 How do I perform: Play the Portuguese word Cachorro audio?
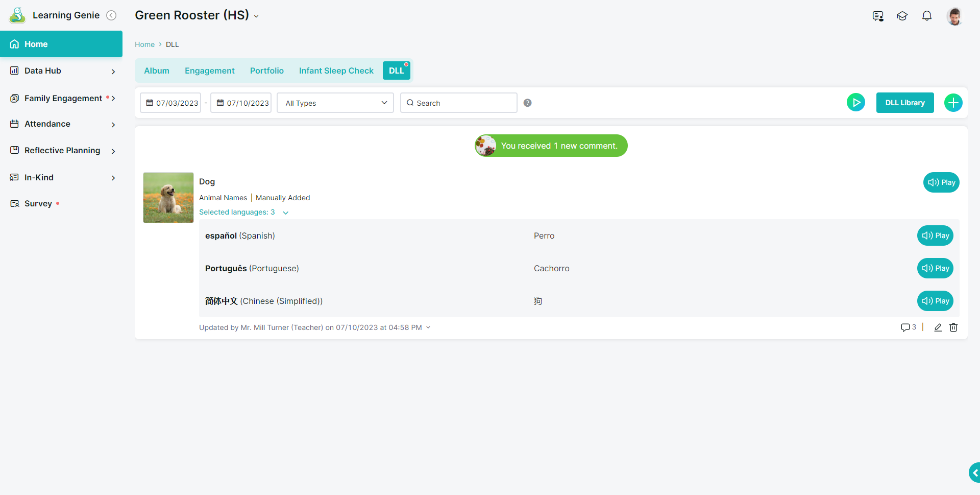click(x=935, y=268)
